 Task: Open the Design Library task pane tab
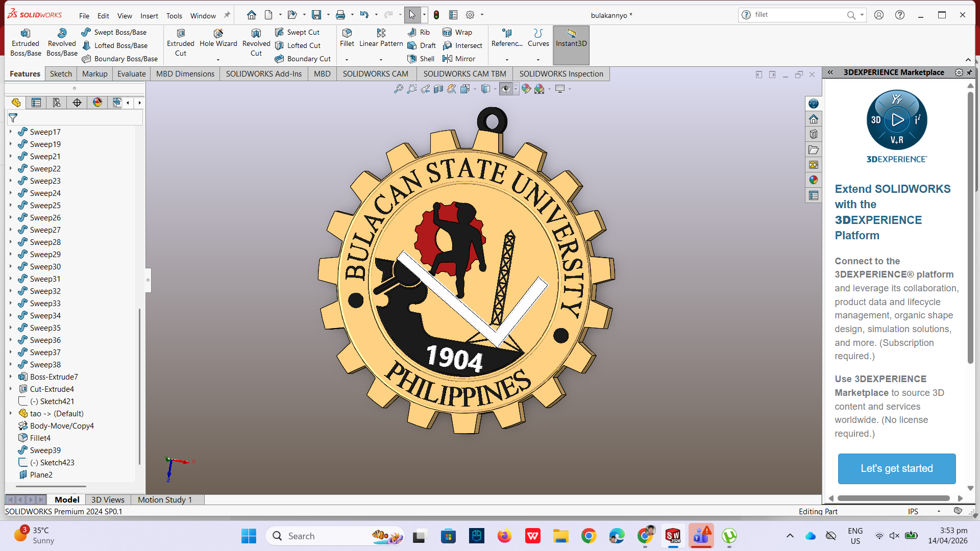(x=814, y=134)
